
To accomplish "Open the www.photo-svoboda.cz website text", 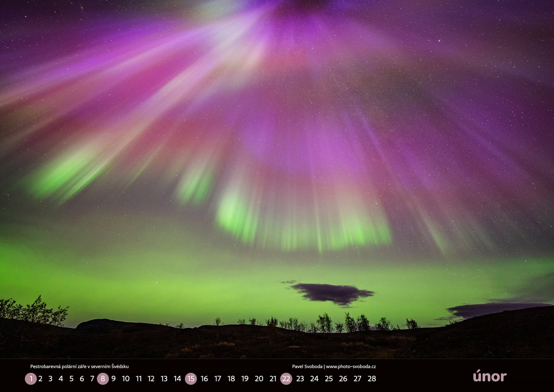I will (x=351, y=366).
